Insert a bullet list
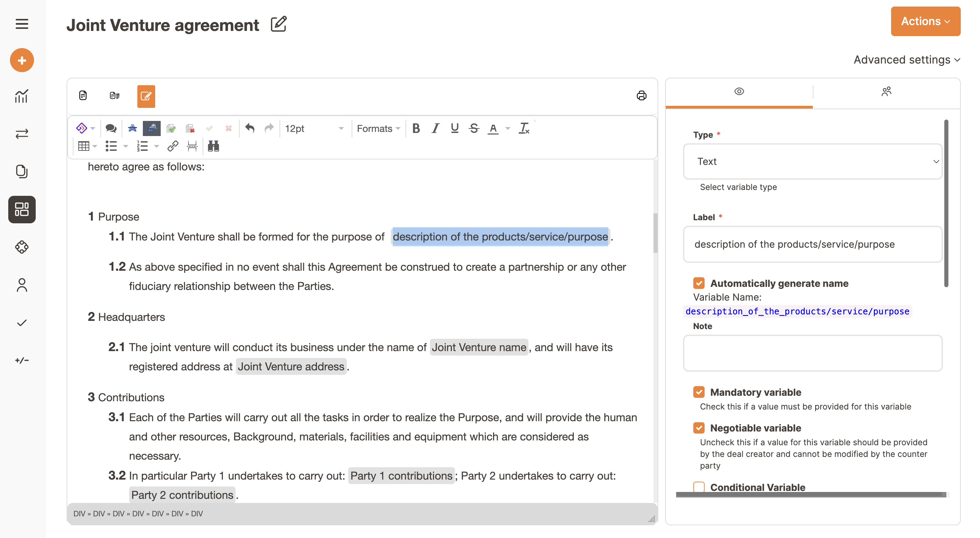This screenshot has height=538, width=980. [x=111, y=146]
